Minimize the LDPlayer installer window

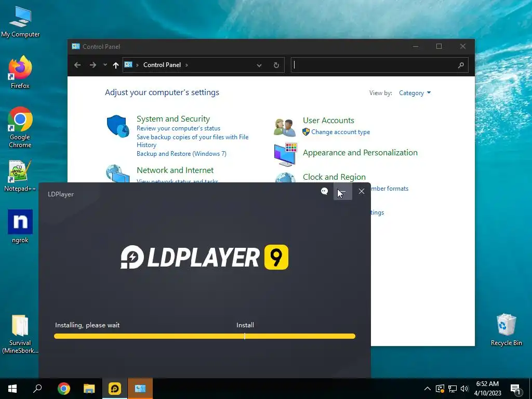pyautogui.click(x=343, y=191)
